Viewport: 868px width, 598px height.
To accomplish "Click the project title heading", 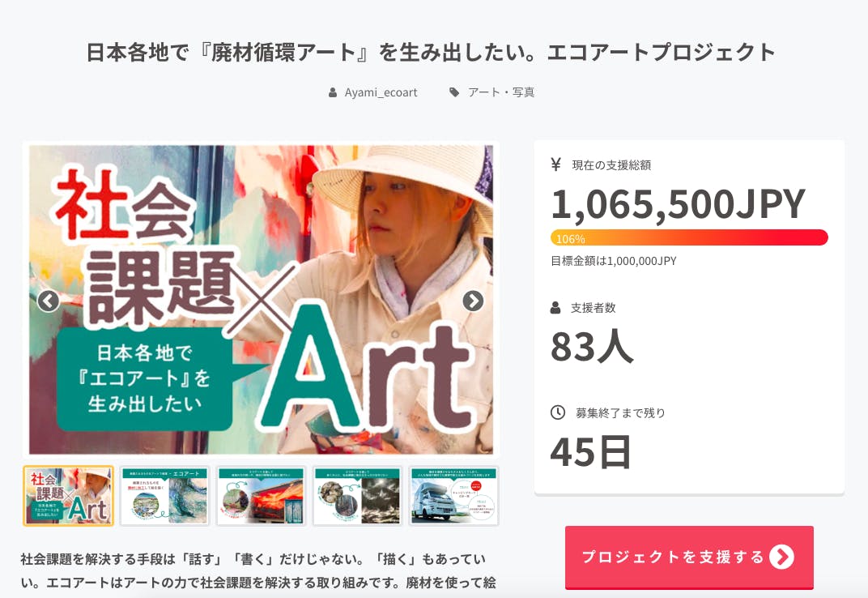I will tap(431, 53).
